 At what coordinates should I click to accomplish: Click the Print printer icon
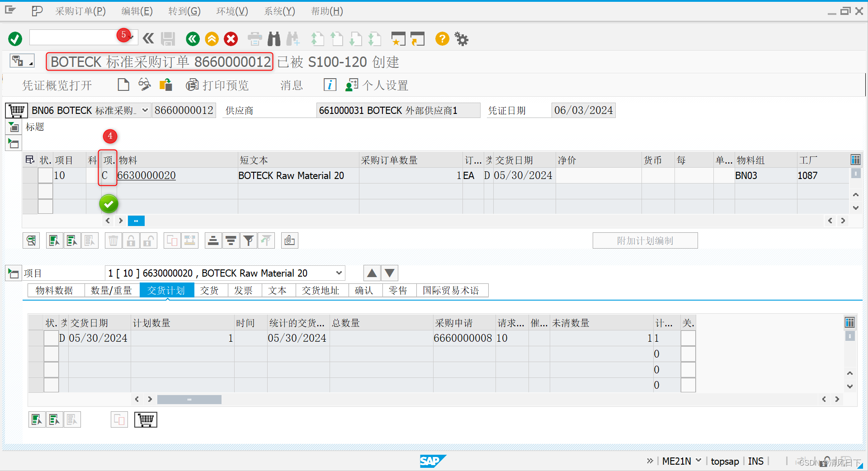(255, 39)
